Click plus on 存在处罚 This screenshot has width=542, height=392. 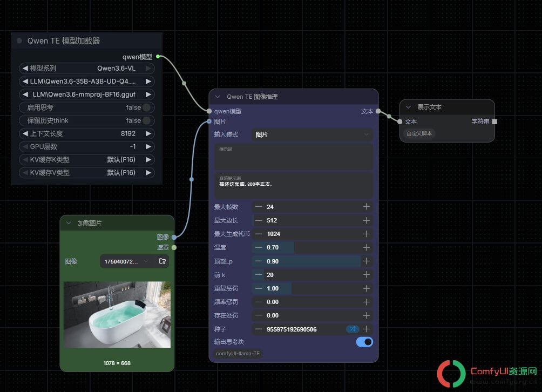tap(367, 316)
